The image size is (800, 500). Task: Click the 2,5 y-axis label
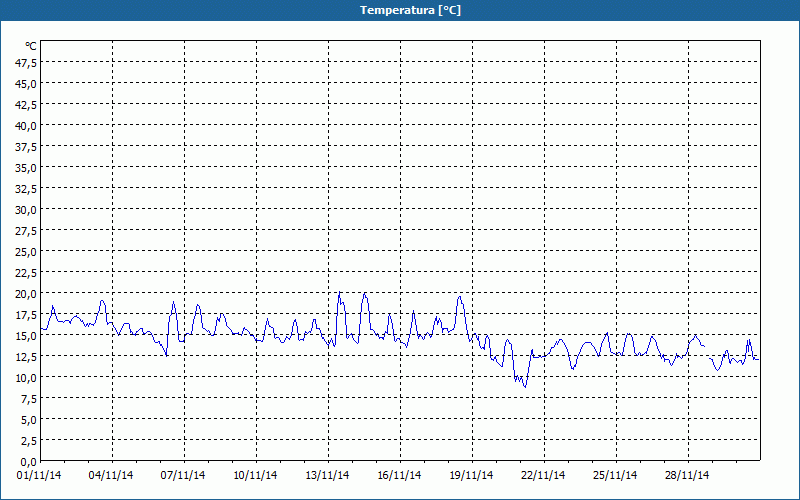coord(29,441)
